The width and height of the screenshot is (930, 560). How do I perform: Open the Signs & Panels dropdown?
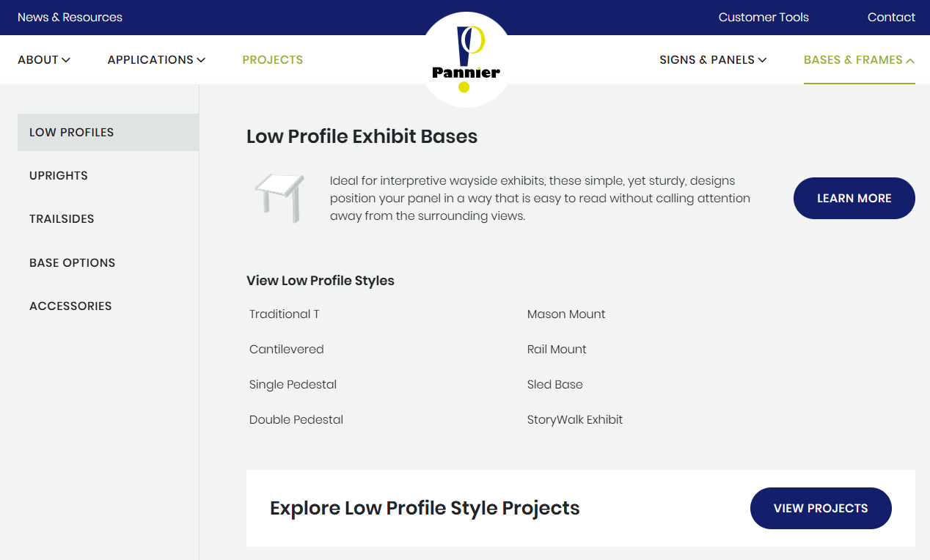click(x=712, y=60)
